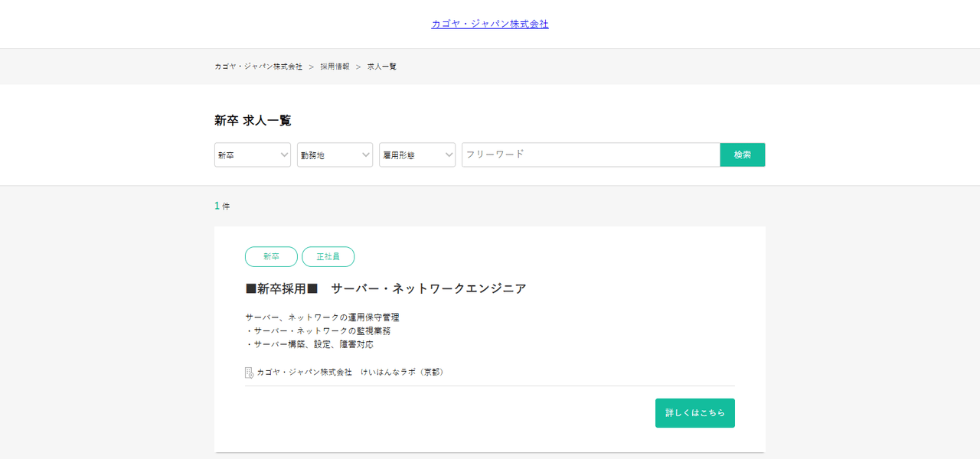980x459 pixels.
Task: Open the 新卒 category dropdown
Action: click(252, 155)
